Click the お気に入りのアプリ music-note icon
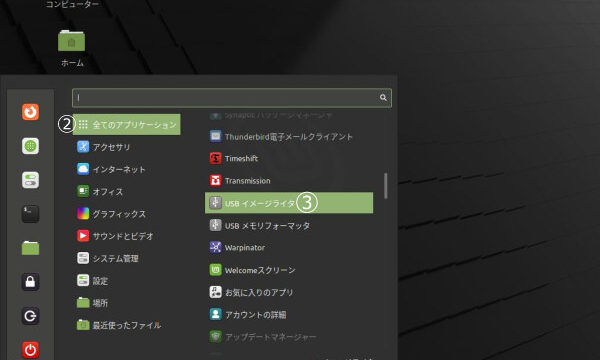The width and height of the screenshot is (600, 360). (x=215, y=292)
